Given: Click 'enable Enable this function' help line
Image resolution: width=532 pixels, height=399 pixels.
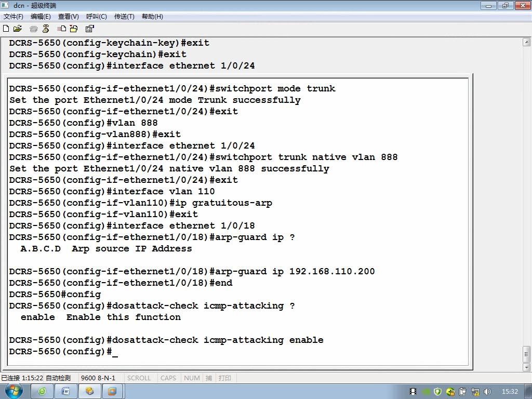Looking at the screenshot, I should click(101, 317).
